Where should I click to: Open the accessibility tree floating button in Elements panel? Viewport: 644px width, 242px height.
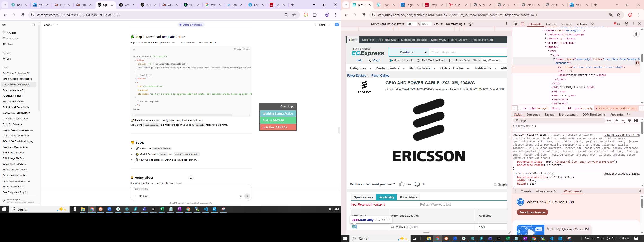click(636, 34)
